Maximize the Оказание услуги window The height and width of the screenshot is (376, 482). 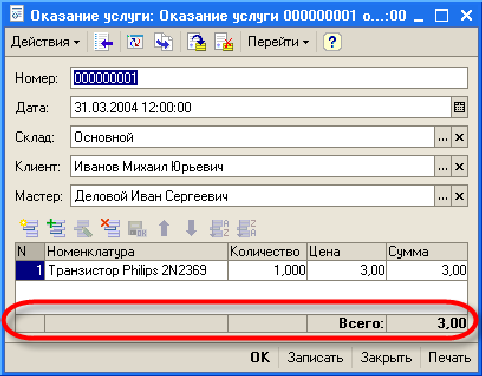442,16
